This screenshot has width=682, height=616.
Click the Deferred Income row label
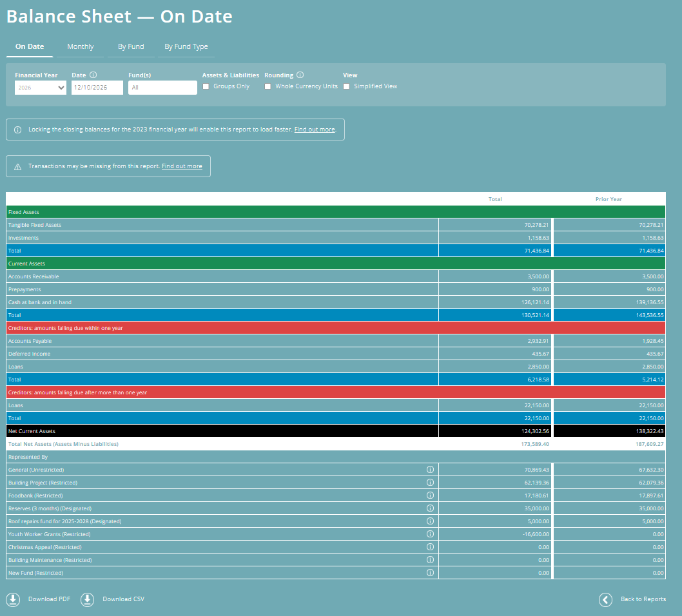(x=29, y=354)
